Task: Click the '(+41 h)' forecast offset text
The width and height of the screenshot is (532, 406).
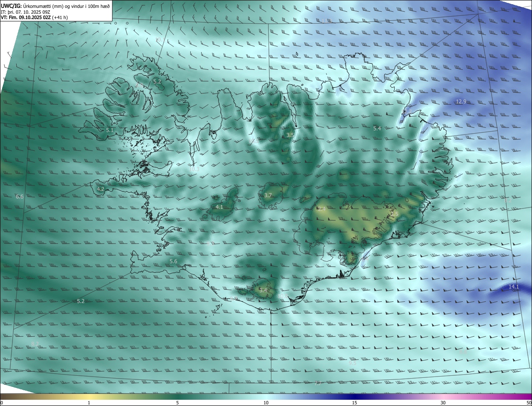Action: click(60, 17)
